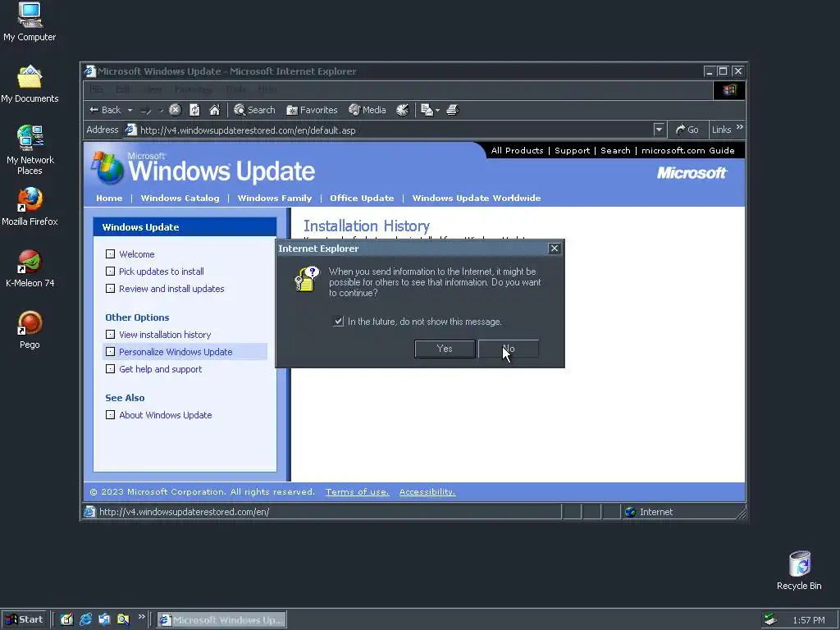The image size is (840, 630).
Task: Open the Help menu
Action: pos(267,89)
